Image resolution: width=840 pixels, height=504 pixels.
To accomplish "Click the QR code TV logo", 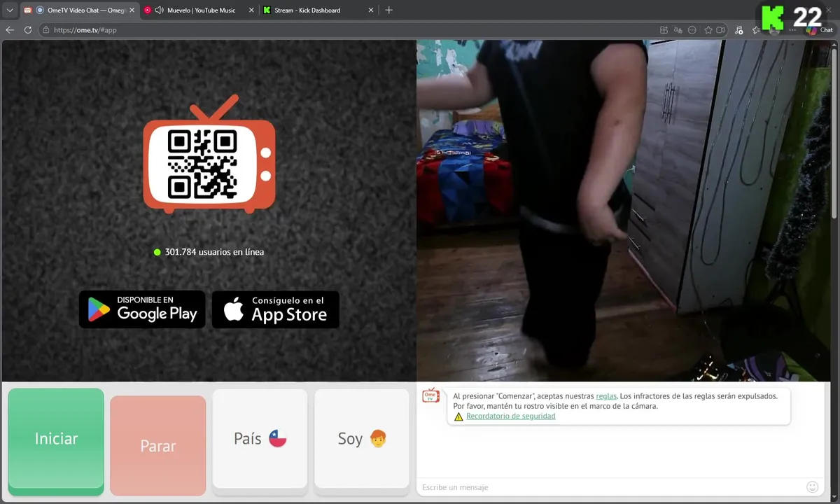I will click(x=209, y=155).
